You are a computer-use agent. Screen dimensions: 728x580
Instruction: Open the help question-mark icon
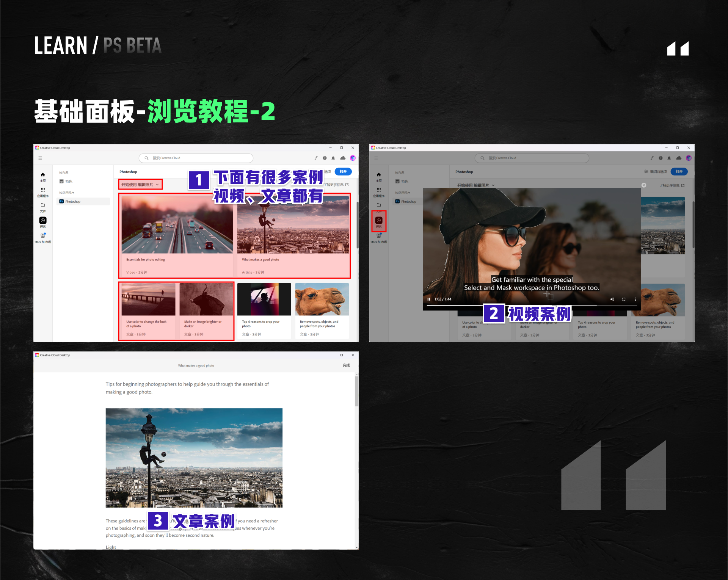click(x=325, y=158)
